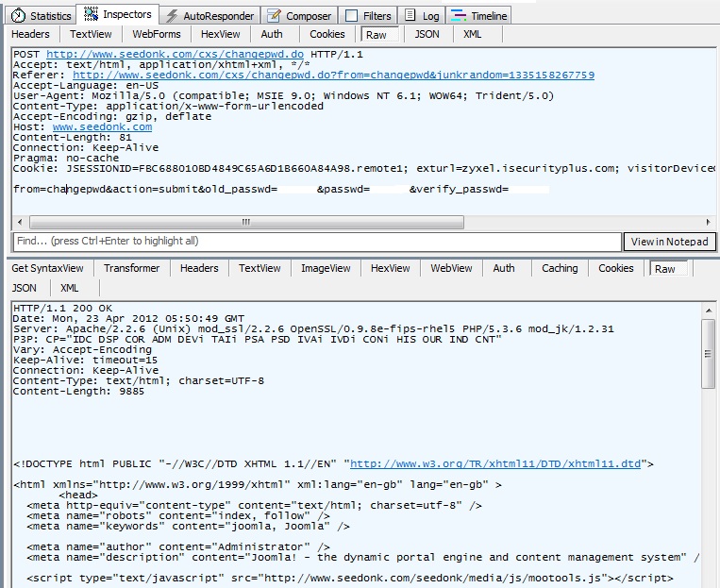Open response Cookies tab next to Caching
Viewport: 720px width, 588px height.
pos(616,268)
